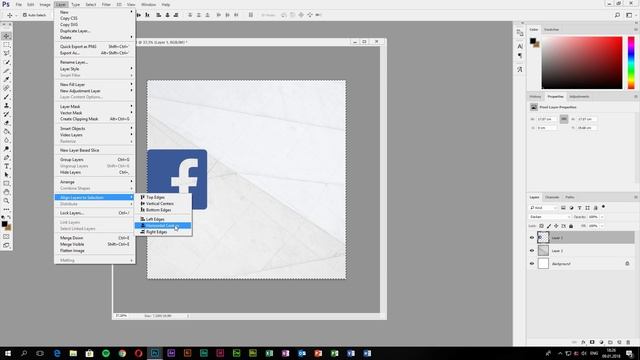Toggle lock transparent pixels
Screen dimensions: 640x360
tap(542, 226)
